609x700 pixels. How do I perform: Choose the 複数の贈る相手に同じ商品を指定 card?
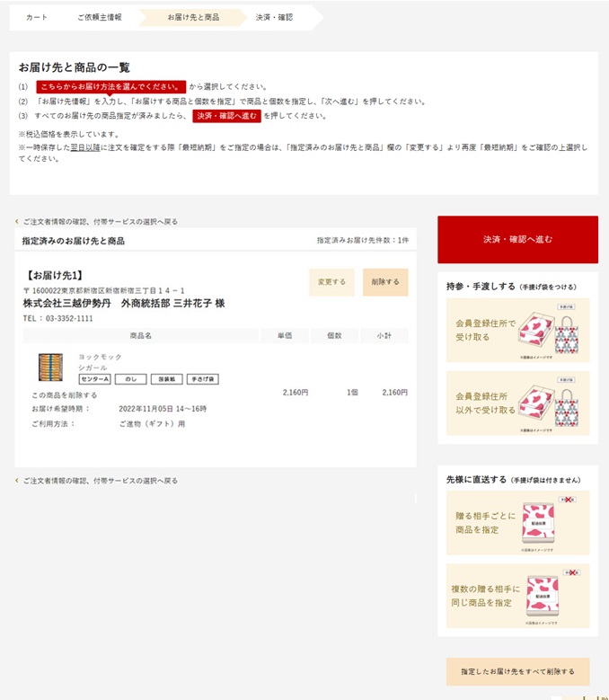click(x=517, y=596)
